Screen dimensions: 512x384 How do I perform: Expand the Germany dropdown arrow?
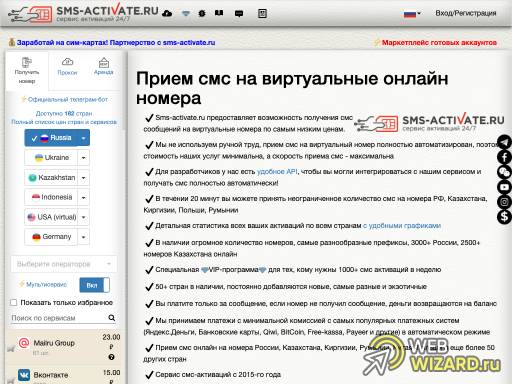point(83,237)
